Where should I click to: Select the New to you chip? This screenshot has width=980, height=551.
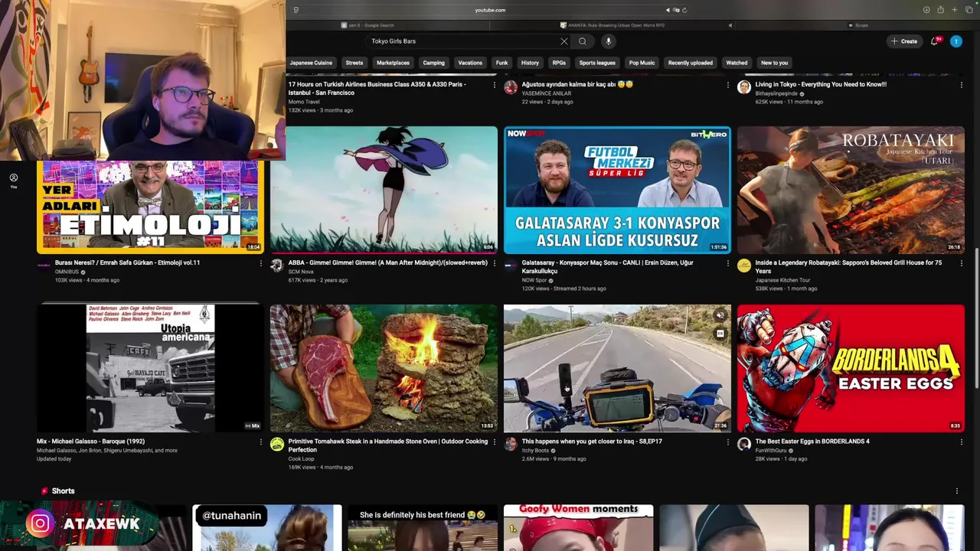pyautogui.click(x=774, y=63)
